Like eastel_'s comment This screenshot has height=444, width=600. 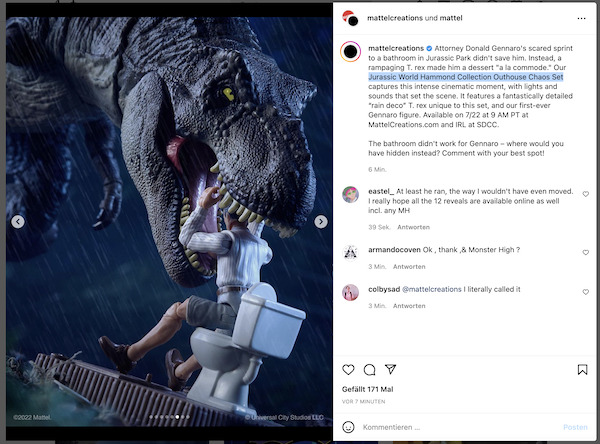(585, 194)
